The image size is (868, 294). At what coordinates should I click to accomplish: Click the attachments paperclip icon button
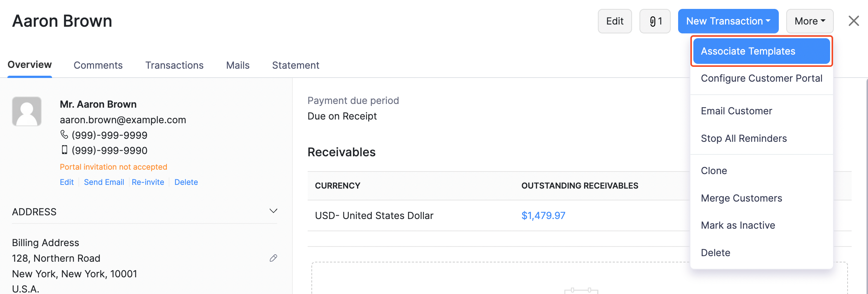tap(655, 21)
